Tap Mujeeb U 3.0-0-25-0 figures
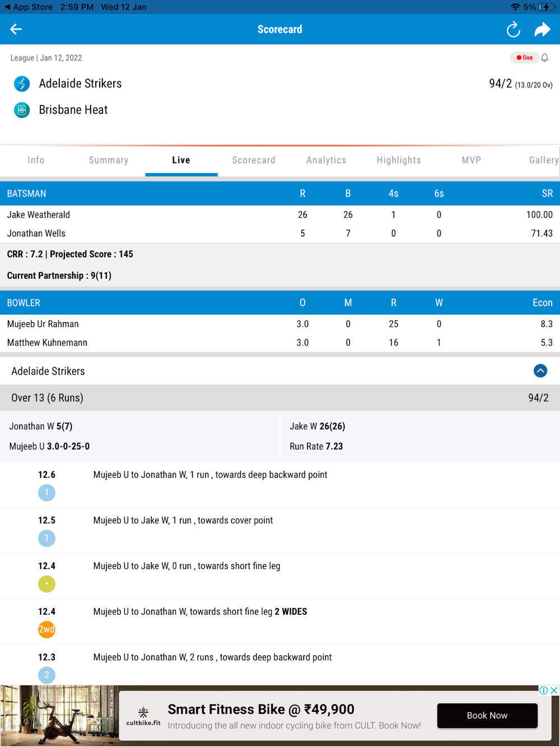 [x=49, y=446]
